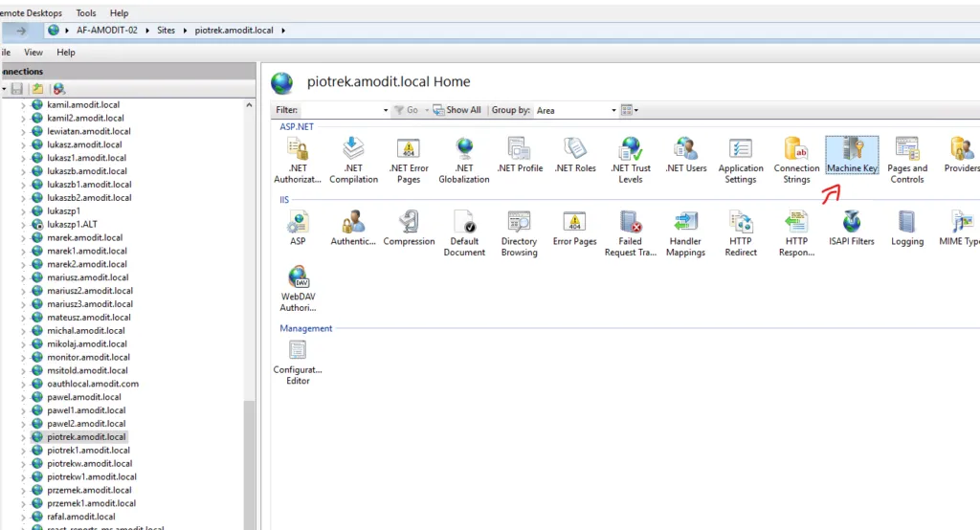
Task: Click Sites in the address breadcrumb
Action: click(x=166, y=30)
